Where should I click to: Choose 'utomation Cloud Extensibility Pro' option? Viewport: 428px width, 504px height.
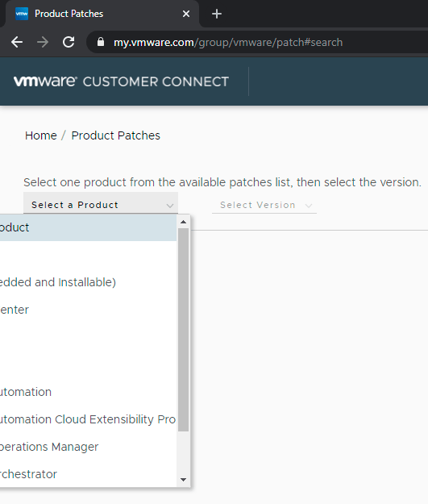click(x=88, y=419)
